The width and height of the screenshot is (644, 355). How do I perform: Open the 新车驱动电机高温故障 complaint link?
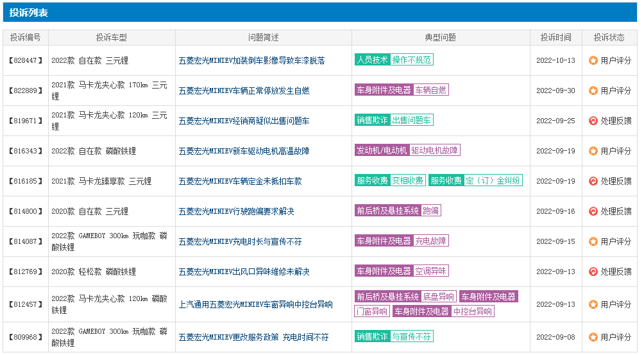[244, 151]
